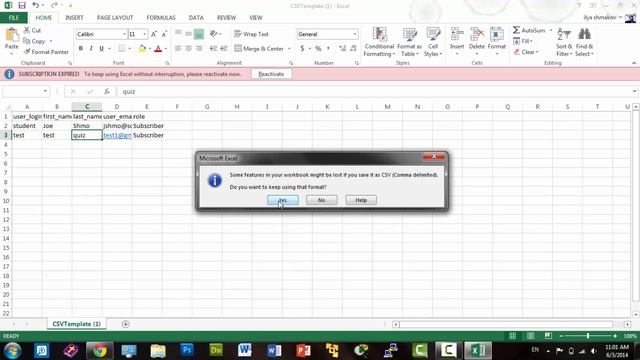Click the Cut scissors icon
Screen dimensions: 640x360
click(27, 30)
